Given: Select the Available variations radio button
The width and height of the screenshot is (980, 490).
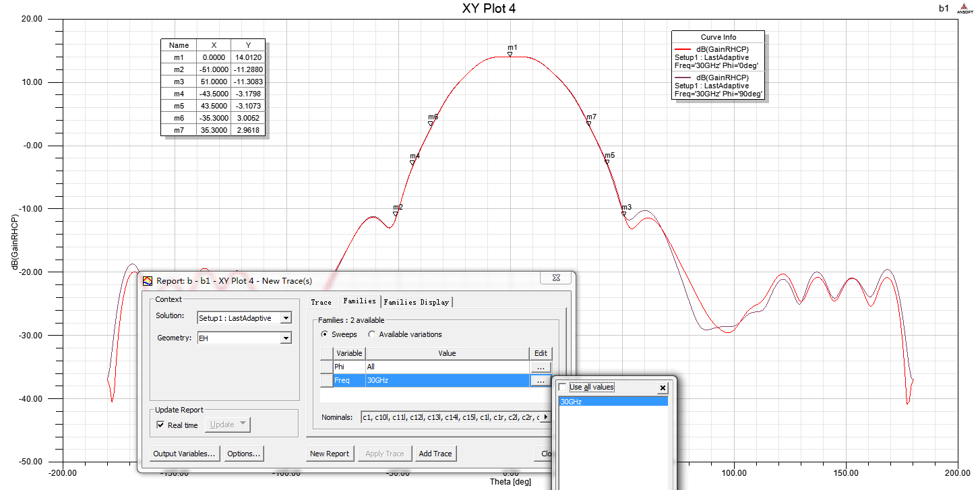Looking at the screenshot, I should click(x=372, y=334).
